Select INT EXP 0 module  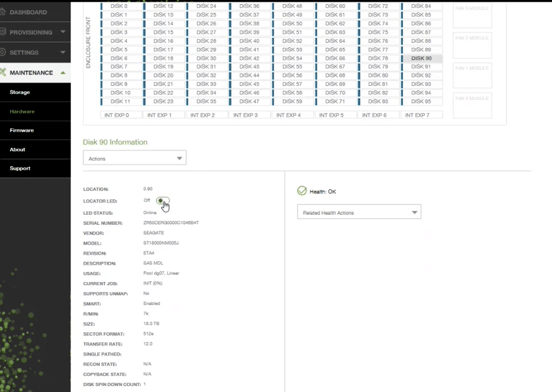point(121,115)
